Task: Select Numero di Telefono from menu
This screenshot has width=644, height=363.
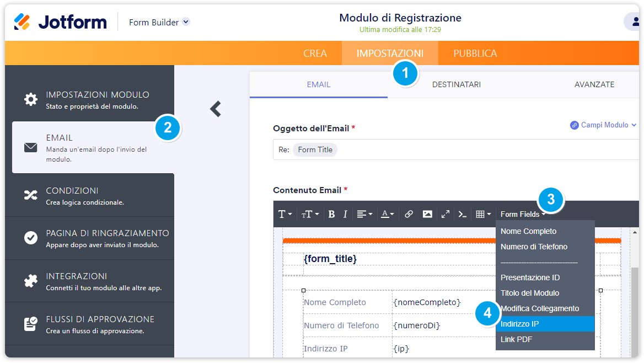Action: pos(545,247)
